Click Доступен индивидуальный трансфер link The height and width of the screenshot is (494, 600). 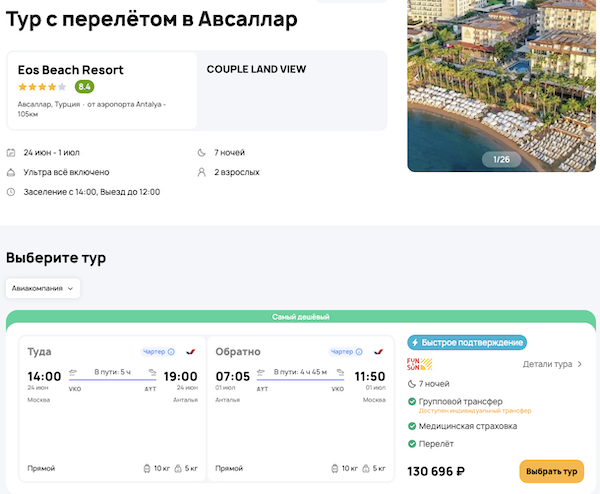point(475,411)
